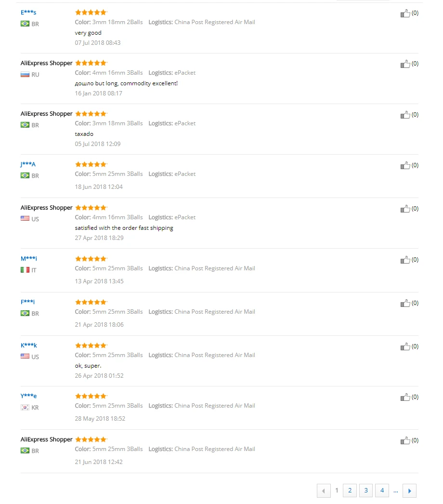This screenshot has width=443, height=504.
Task: Like the 21 Jun 2018 review
Action: tap(405, 441)
